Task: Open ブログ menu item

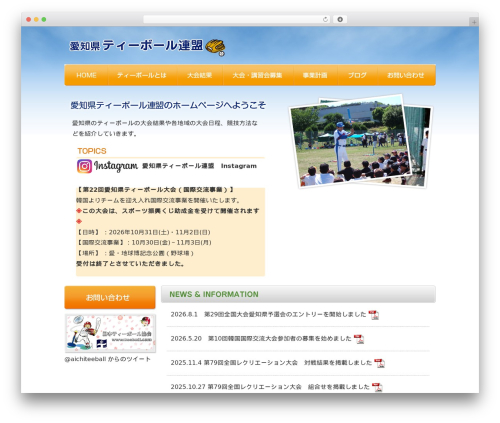Action: [357, 75]
